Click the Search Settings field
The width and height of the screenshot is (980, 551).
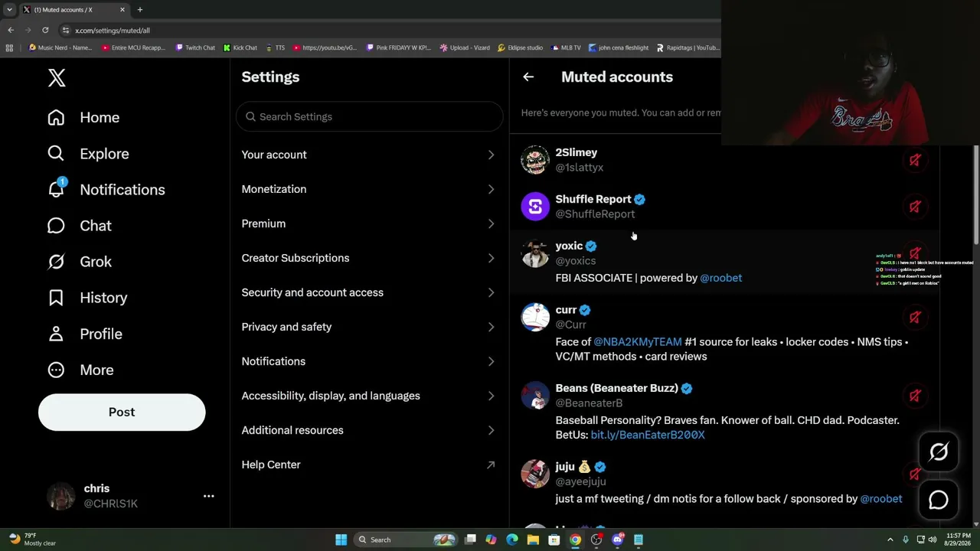pyautogui.click(x=369, y=116)
